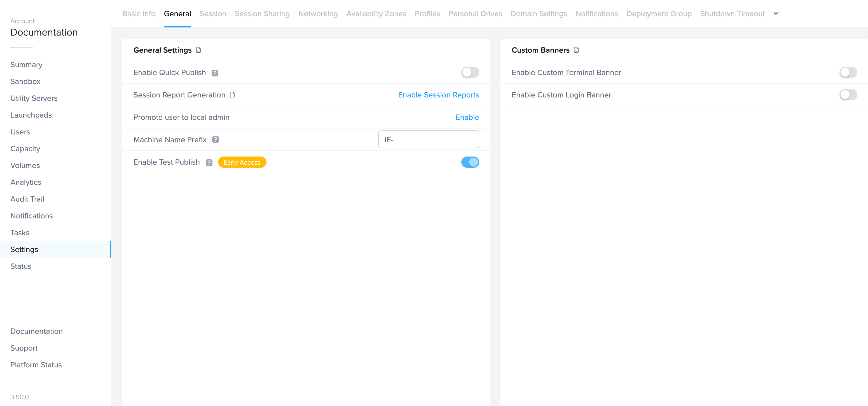Open the Domain Settings tab
This screenshot has width=868, height=406.
tap(539, 14)
